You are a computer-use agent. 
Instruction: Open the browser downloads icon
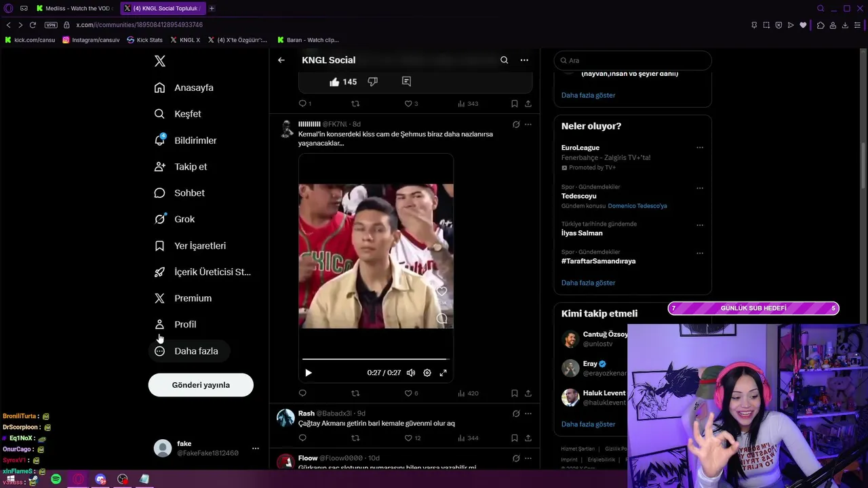845,25
